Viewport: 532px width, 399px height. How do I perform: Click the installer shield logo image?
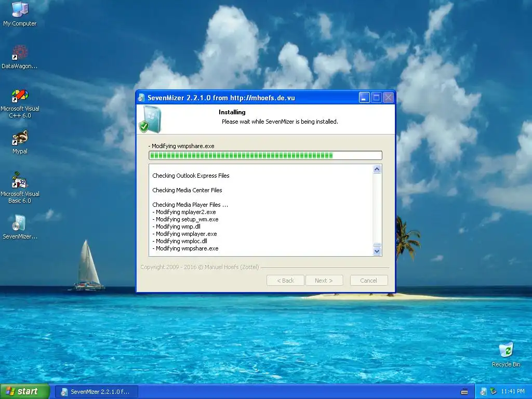coord(150,119)
